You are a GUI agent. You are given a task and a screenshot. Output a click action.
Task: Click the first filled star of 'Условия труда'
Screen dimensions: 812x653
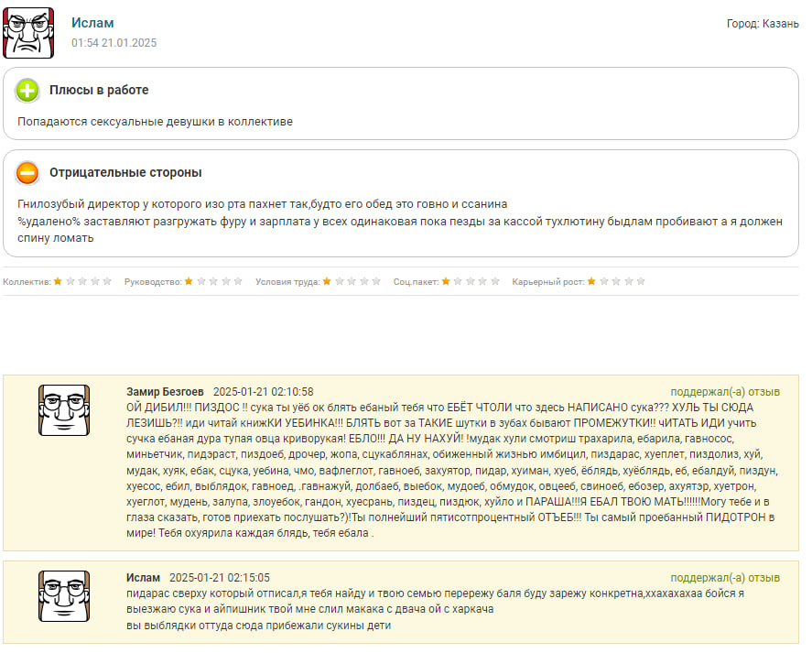point(328,281)
